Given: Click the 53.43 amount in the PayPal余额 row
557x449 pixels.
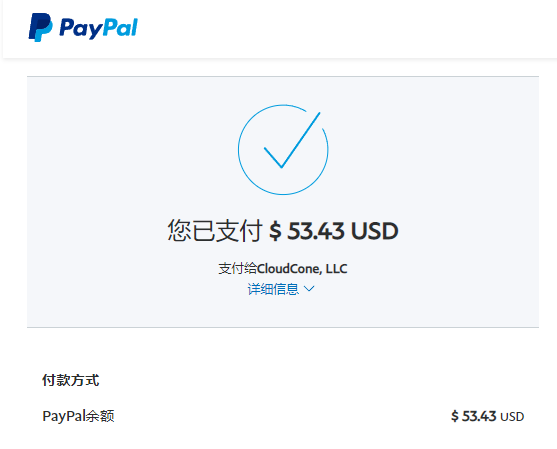Looking at the screenshot, I should point(479,416).
